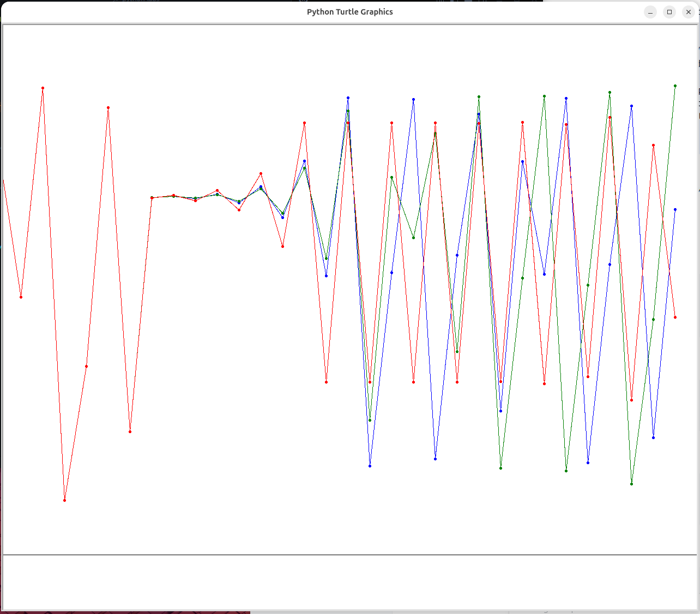Click the final blue data point
The height and width of the screenshot is (614, 700).
[675, 209]
